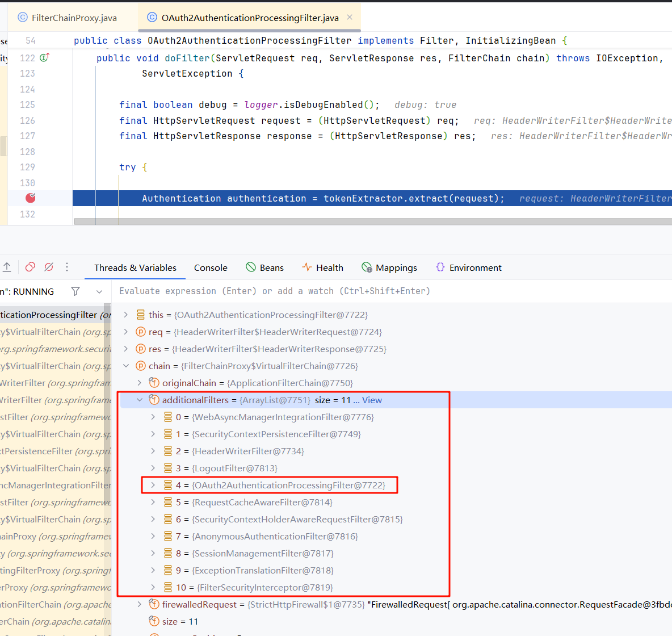Switch to the Console tab

(211, 267)
